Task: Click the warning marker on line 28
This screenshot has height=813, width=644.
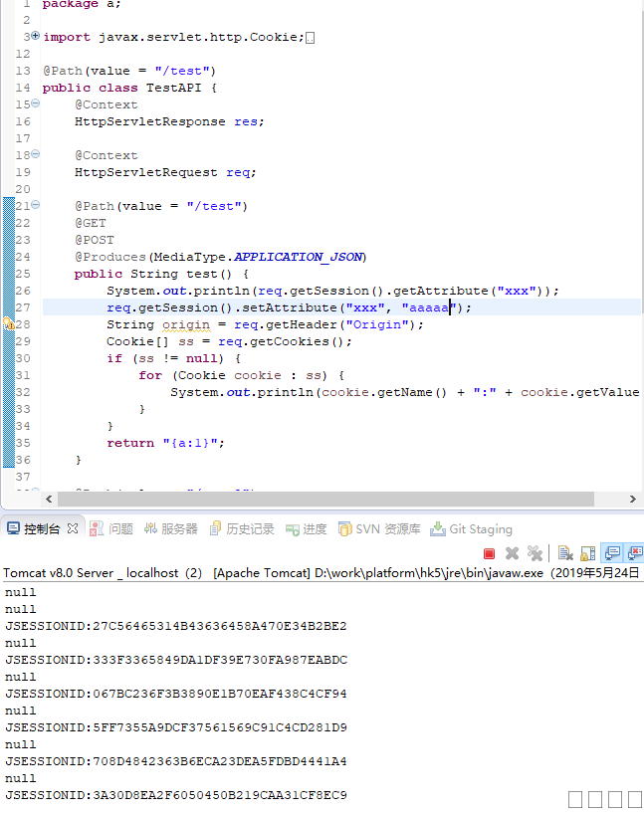Action: [8, 324]
